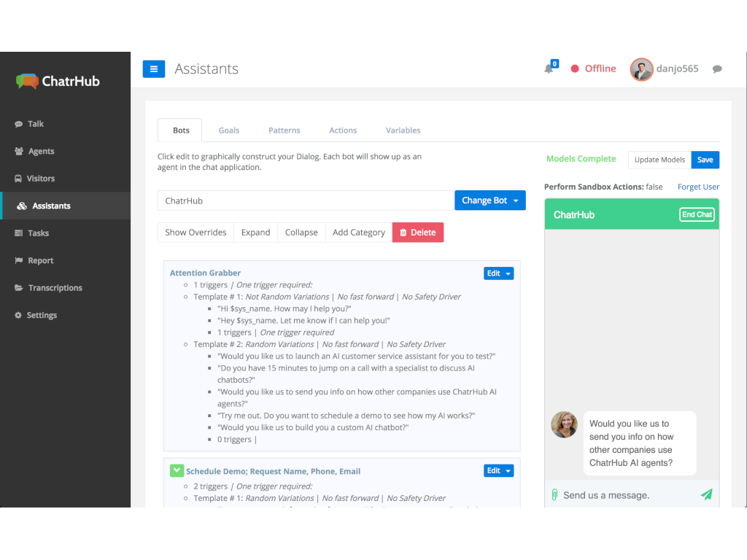Click the ChatrHub logo

(x=58, y=81)
